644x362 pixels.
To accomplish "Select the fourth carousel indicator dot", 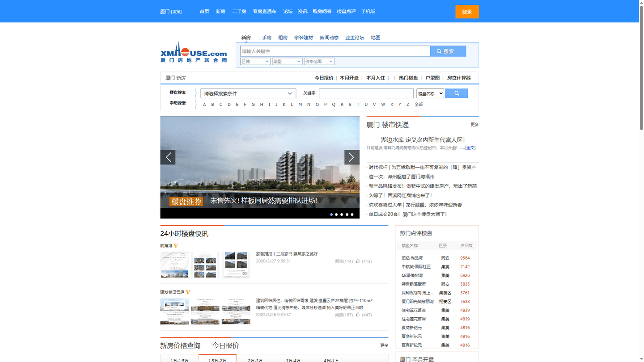I will coord(347,215).
